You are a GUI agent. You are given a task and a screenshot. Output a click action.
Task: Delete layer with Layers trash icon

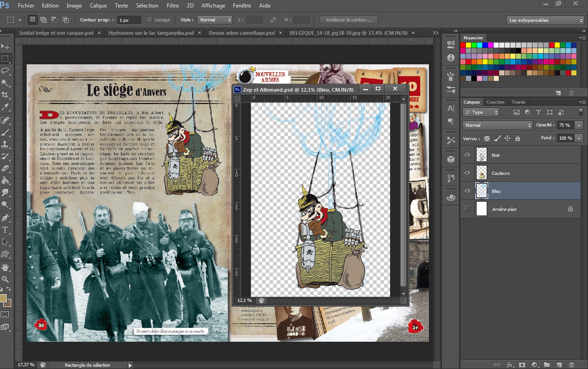(572, 365)
